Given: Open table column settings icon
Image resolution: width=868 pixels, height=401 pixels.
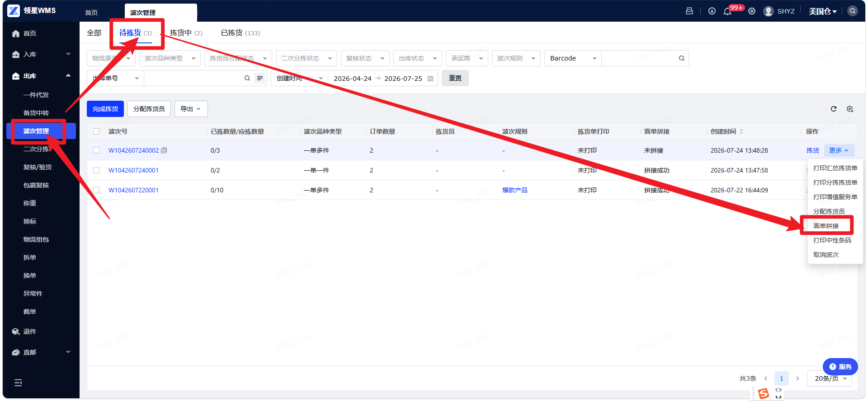Looking at the screenshot, I should [x=850, y=109].
